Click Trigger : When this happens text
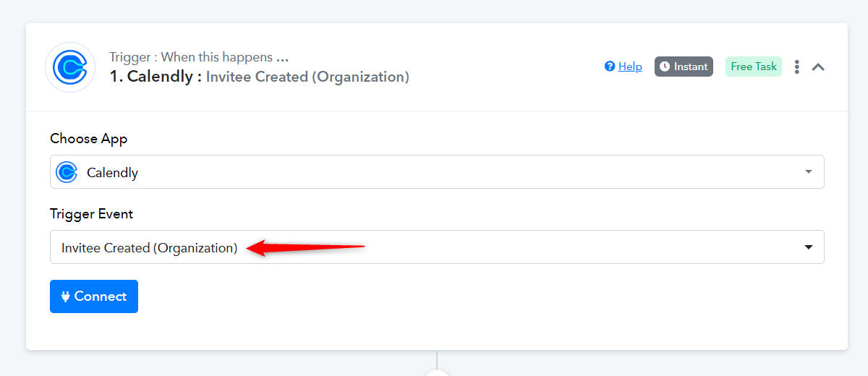The image size is (868, 376). (x=199, y=57)
